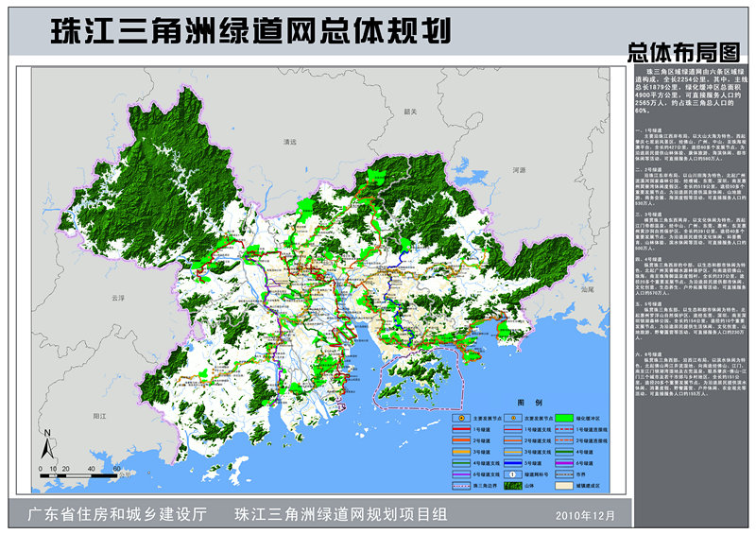
Task: Click the 绿道网标号 numbered circle symbol
Action: pyautogui.click(x=513, y=474)
